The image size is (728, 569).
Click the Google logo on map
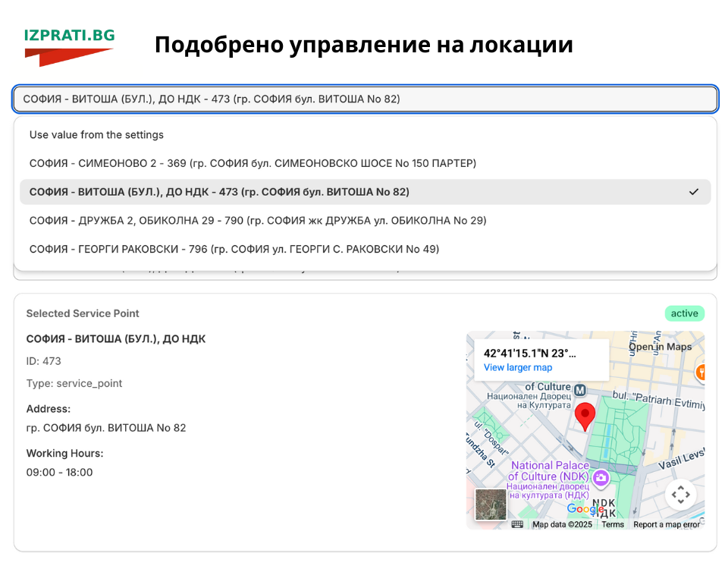[x=585, y=509]
